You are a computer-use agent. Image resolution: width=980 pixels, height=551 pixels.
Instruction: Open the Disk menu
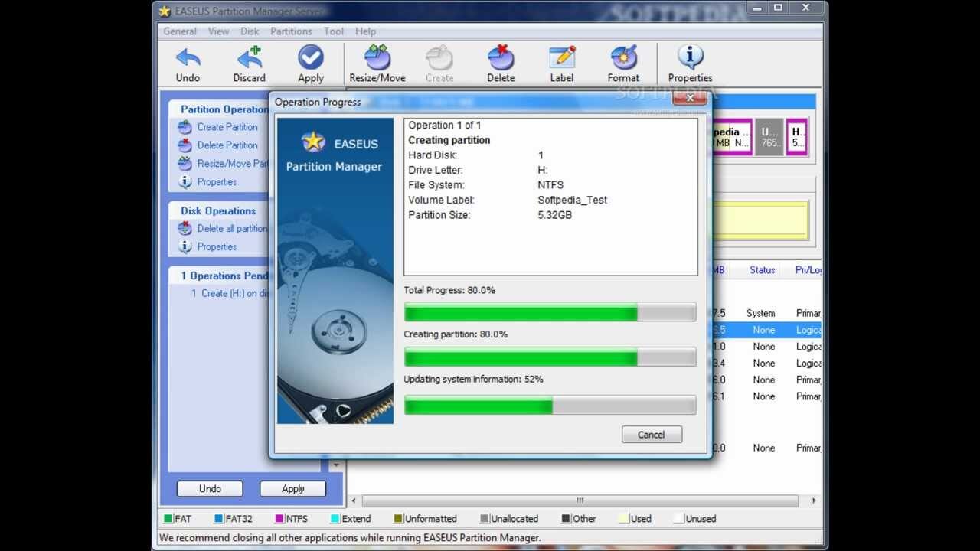click(x=250, y=31)
